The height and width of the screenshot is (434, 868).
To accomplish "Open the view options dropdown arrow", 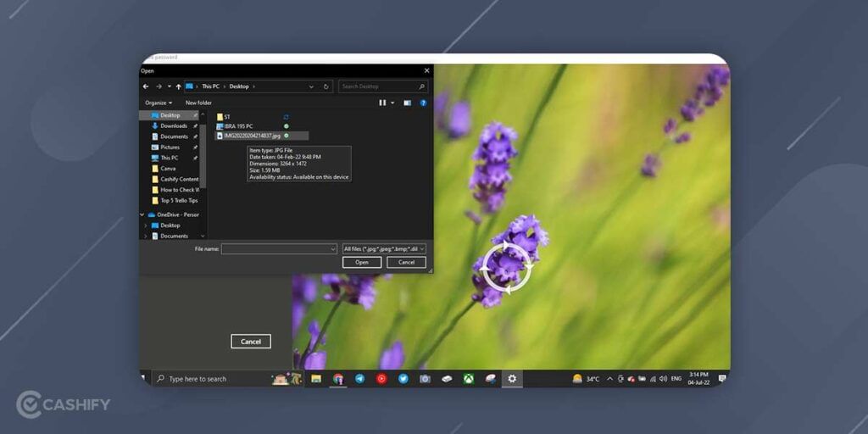I will click(x=392, y=103).
